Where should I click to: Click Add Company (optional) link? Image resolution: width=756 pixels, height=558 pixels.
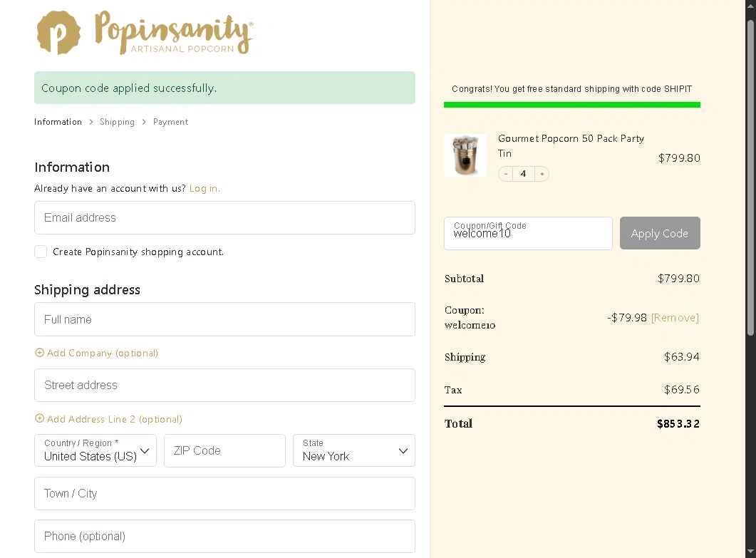(x=102, y=353)
